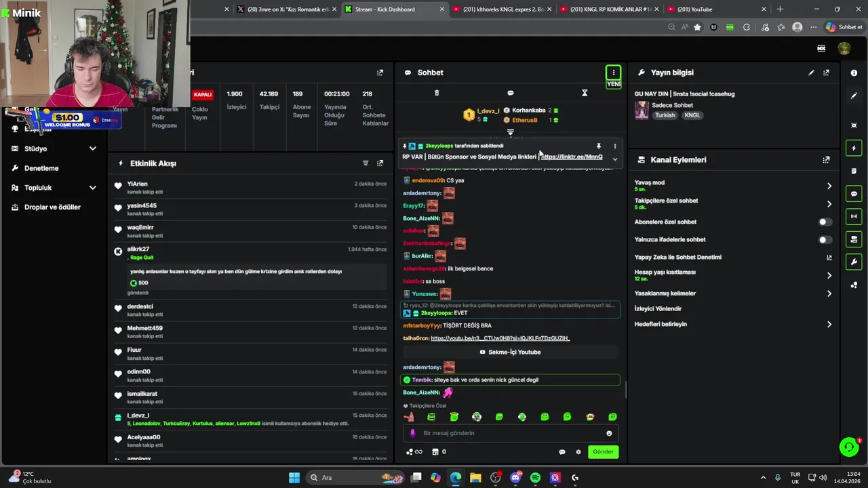Open chat settings gear icon
868x488 pixels.
click(578, 452)
